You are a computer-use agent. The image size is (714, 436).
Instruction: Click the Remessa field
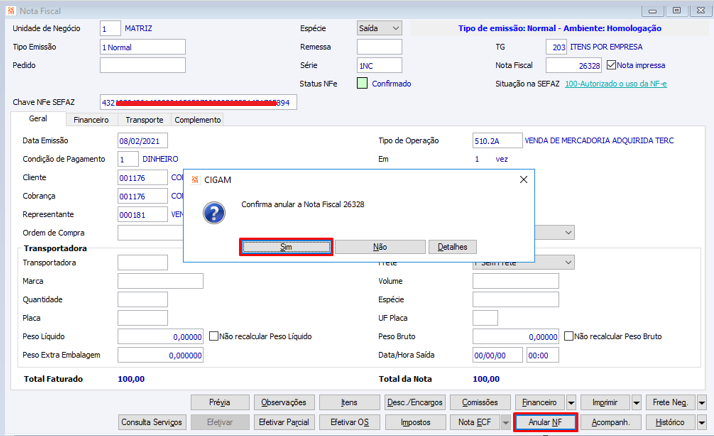click(x=379, y=47)
